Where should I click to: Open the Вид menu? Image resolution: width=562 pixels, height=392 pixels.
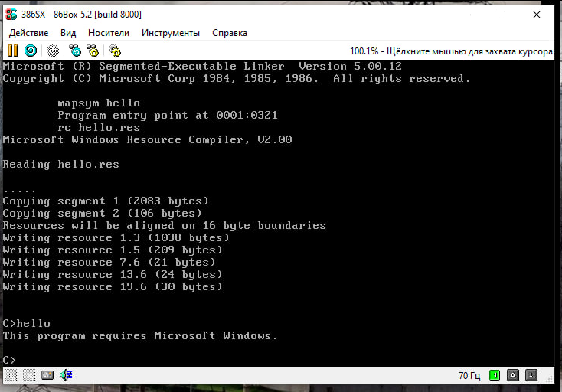click(68, 33)
